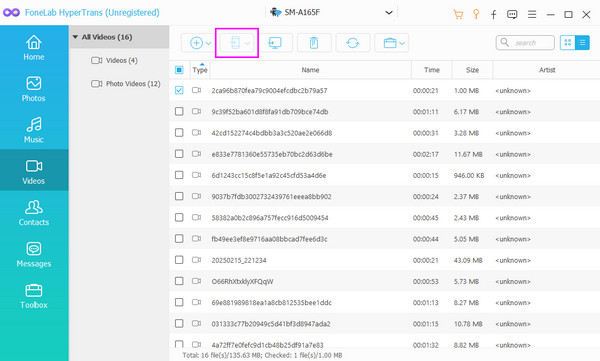This screenshot has width=600, height=361.
Task: Click the toolbox briefcase toolbar icon
Action: pos(390,42)
